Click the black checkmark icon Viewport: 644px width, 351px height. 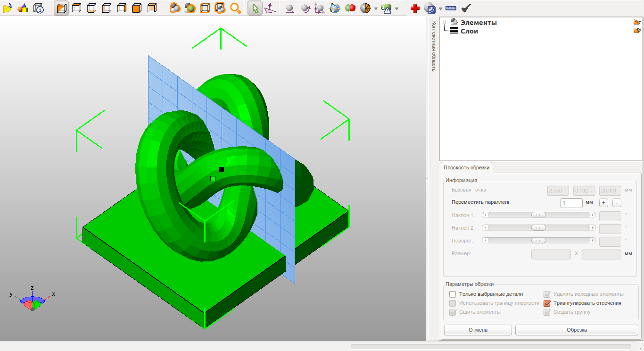[x=466, y=8]
